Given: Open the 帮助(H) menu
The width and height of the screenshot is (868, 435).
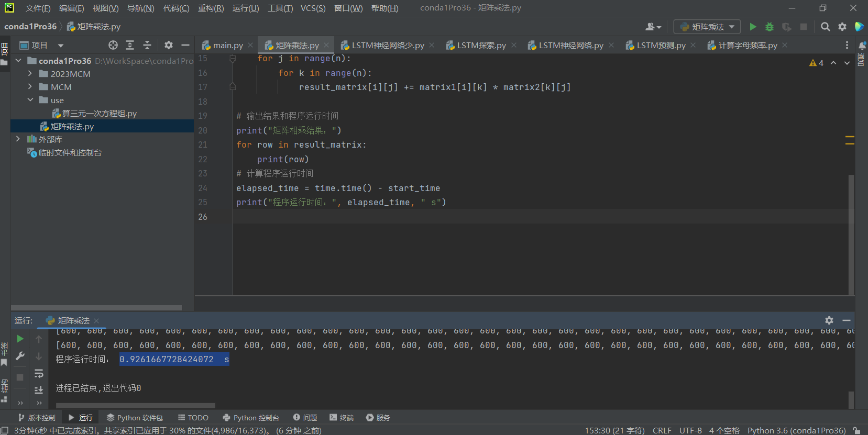Looking at the screenshot, I should point(384,8).
